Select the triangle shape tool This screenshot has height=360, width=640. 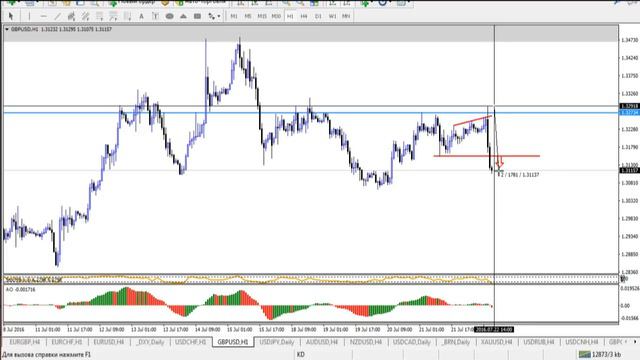point(183,16)
